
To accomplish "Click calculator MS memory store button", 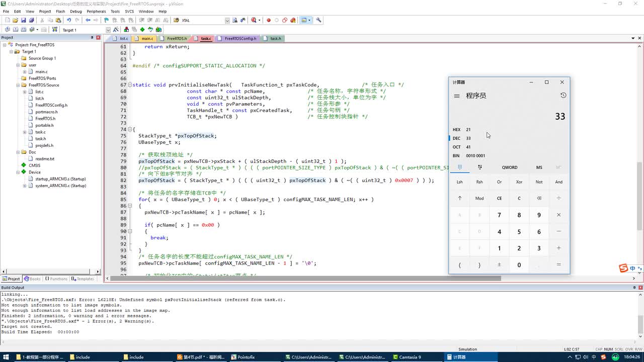I will (539, 167).
